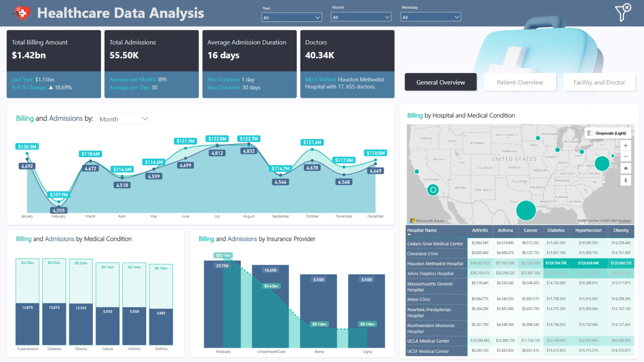Open the Month filter dropdown
This screenshot has width=644, height=362.
coord(361,17)
